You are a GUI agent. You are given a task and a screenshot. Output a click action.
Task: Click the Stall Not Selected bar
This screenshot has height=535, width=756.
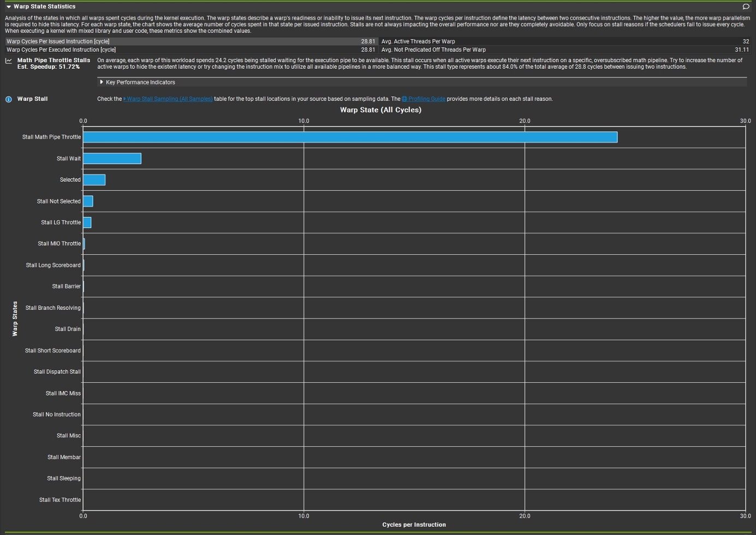coord(88,201)
